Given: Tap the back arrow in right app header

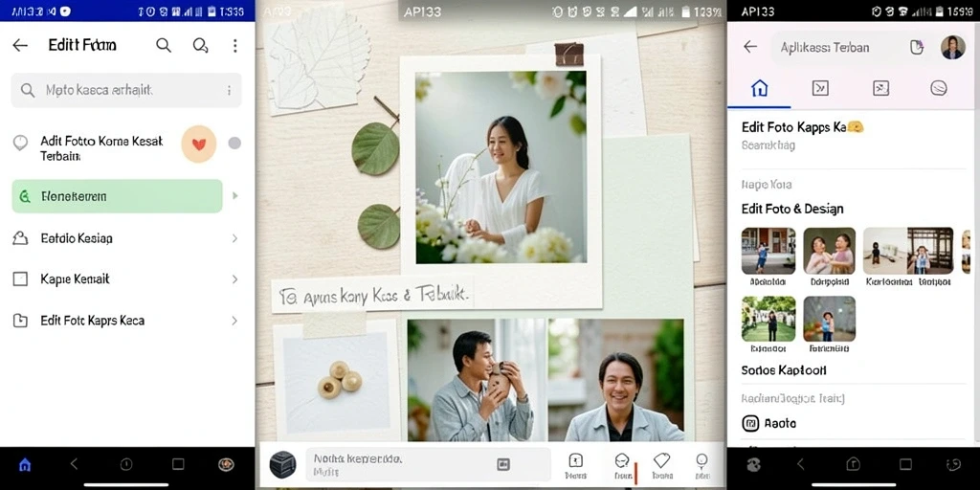Looking at the screenshot, I should 750,47.
